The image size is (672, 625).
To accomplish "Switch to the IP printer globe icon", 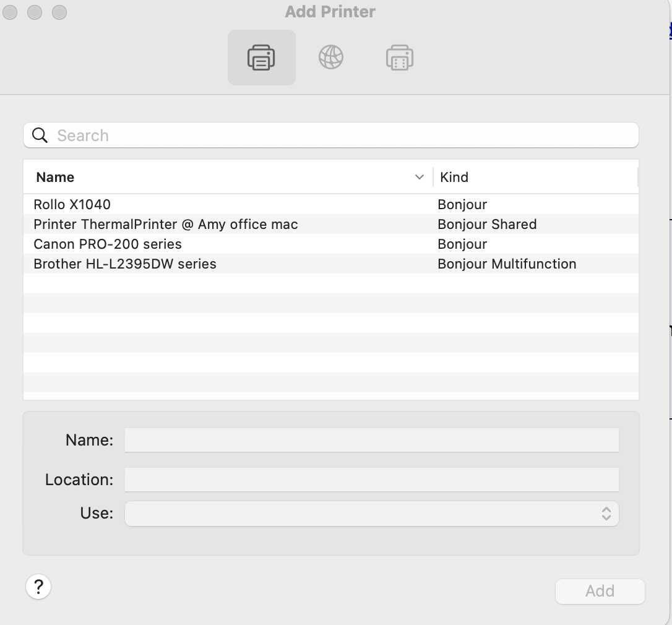I will 331,58.
